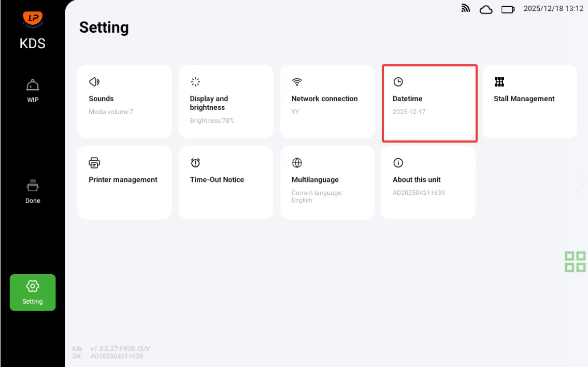Click the 2025-12-17 date value
The image size is (588, 367).
pos(409,112)
